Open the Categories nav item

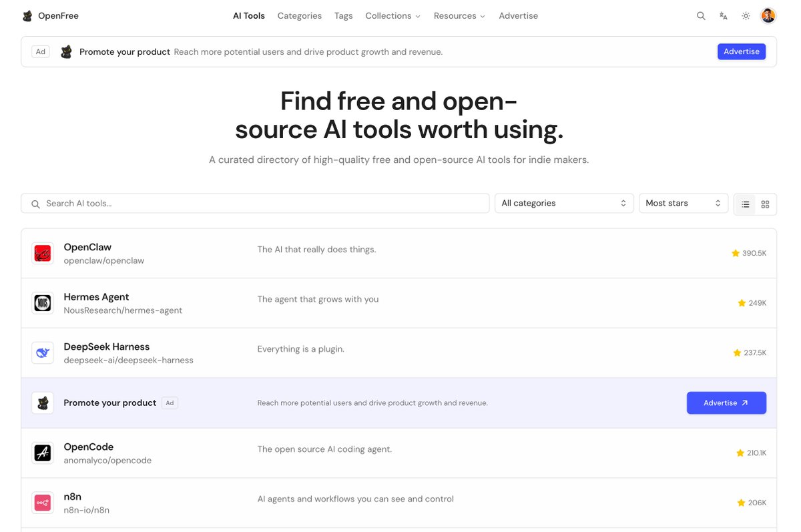(300, 16)
